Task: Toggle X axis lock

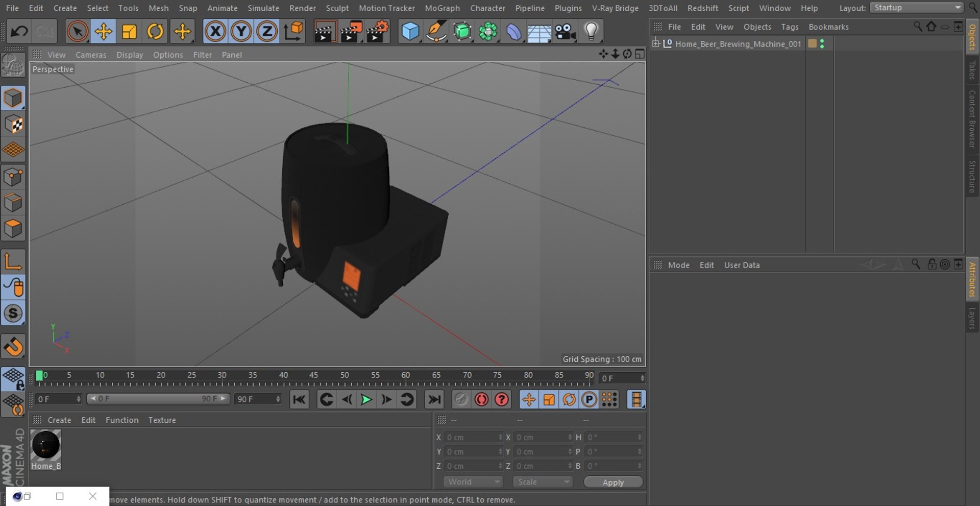Action: [215, 32]
